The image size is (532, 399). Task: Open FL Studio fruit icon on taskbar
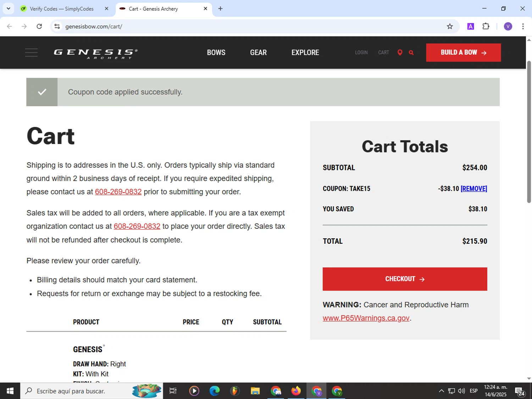[x=234, y=391]
